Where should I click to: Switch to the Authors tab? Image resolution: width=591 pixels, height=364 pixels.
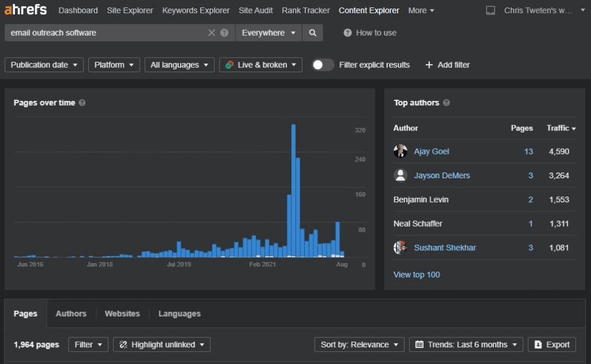(71, 313)
